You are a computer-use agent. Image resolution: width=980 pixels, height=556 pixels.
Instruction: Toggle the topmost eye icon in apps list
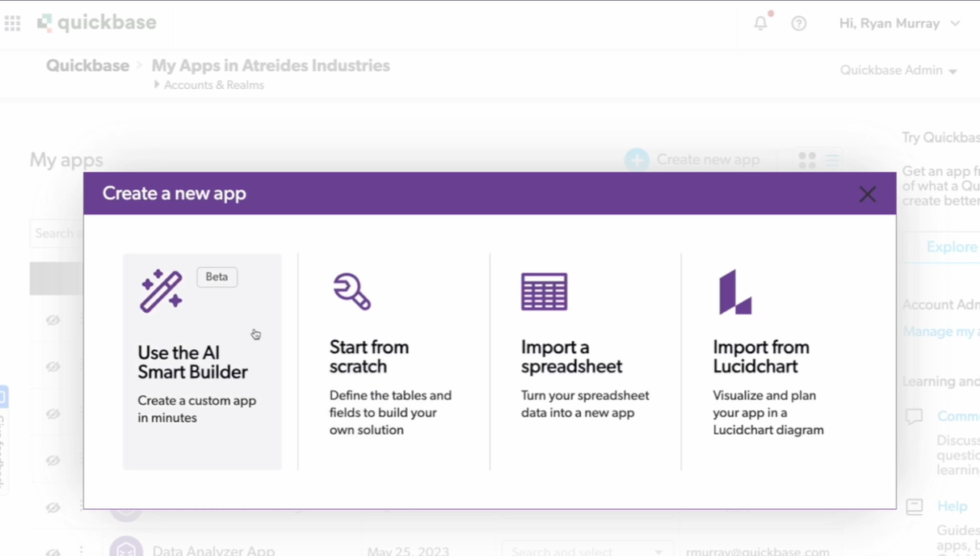click(54, 321)
